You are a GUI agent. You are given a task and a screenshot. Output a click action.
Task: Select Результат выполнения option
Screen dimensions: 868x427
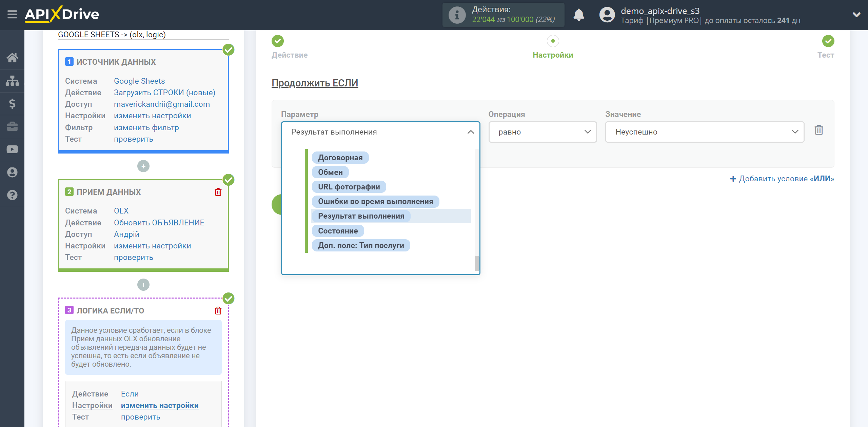pos(361,216)
